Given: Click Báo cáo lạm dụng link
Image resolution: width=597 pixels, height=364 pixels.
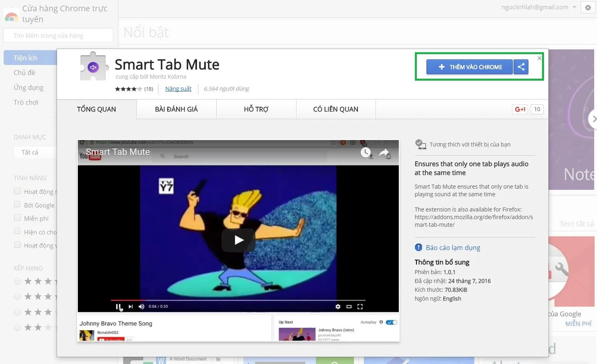Looking at the screenshot, I should tap(453, 248).
